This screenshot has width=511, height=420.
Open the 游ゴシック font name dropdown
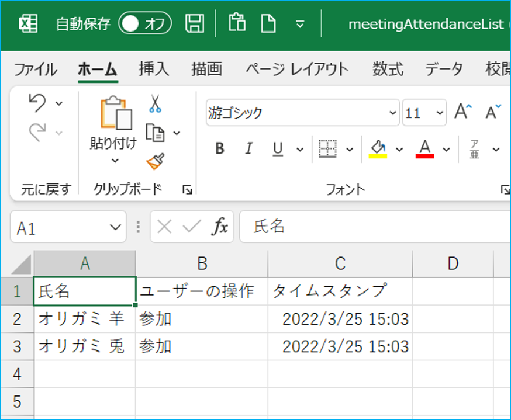tap(393, 113)
